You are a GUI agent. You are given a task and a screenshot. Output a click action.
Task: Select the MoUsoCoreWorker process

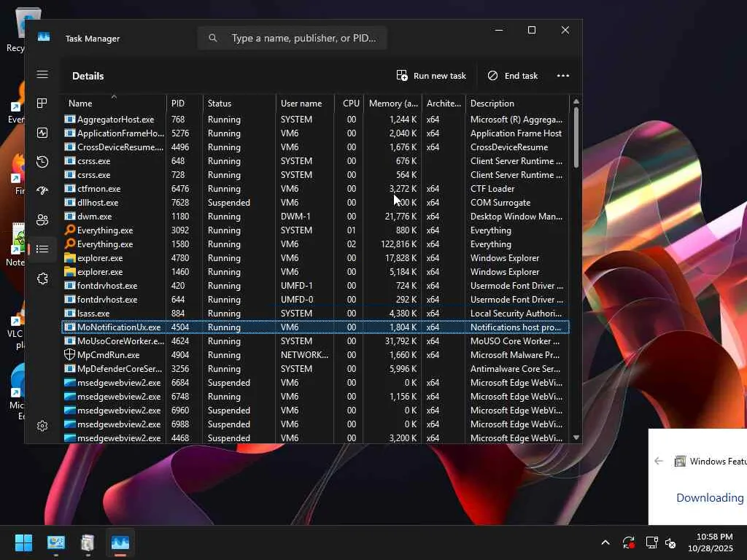pyautogui.click(x=315, y=341)
